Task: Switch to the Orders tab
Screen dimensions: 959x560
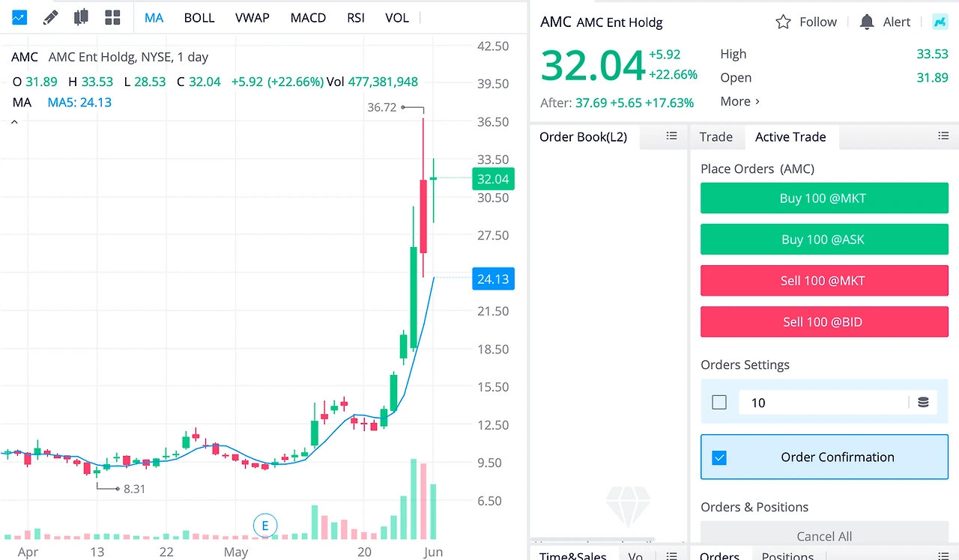Action: [720, 556]
